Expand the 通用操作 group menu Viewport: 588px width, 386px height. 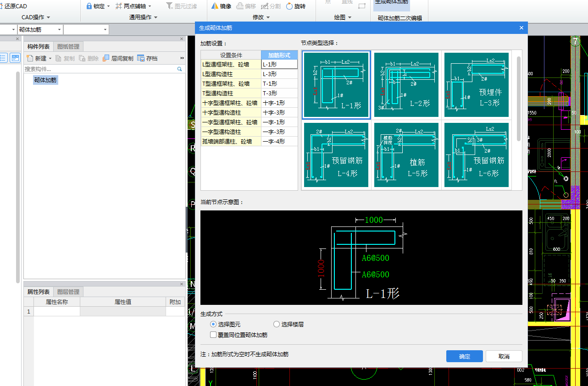(x=155, y=17)
